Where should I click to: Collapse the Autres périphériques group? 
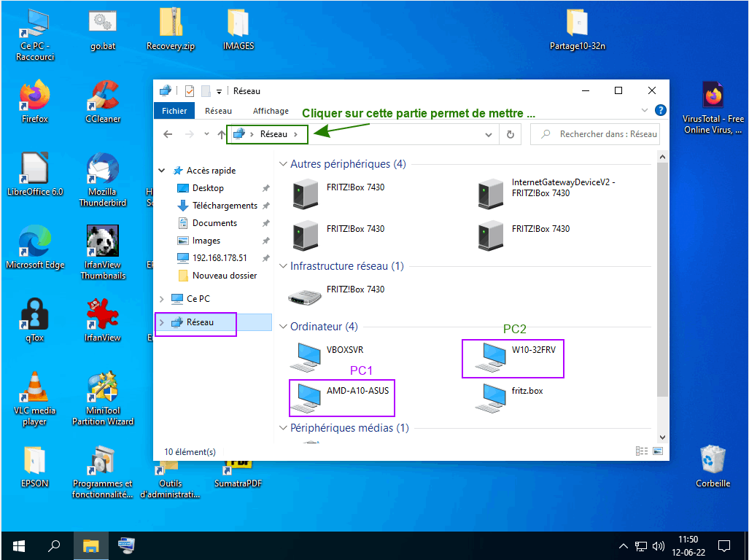click(x=283, y=164)
